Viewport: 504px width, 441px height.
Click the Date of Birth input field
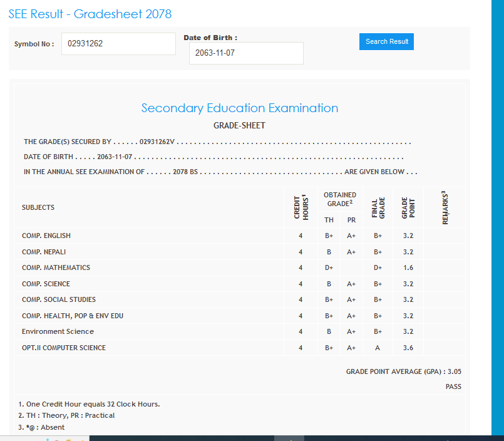246,53
